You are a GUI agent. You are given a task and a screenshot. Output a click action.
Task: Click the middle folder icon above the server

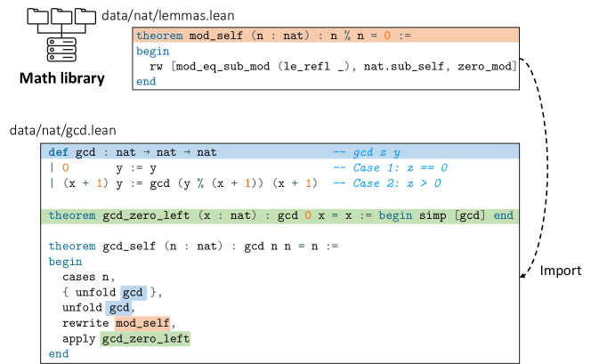(x=61, y=16)
